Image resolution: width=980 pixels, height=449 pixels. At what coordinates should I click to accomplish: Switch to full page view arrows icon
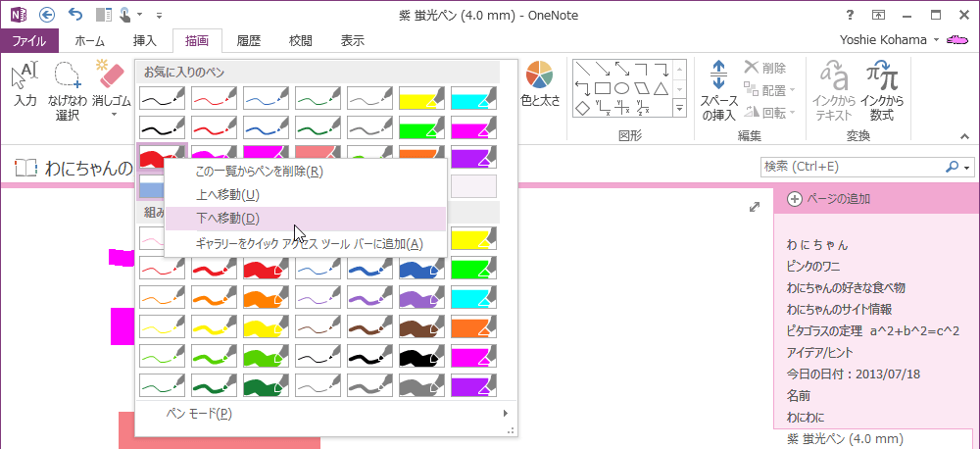click(754, 207)
